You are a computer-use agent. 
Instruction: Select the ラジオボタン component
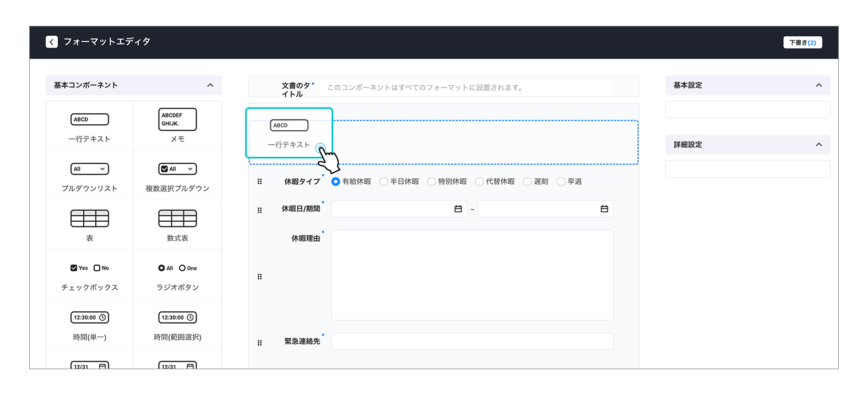click(x=177, y=275)
